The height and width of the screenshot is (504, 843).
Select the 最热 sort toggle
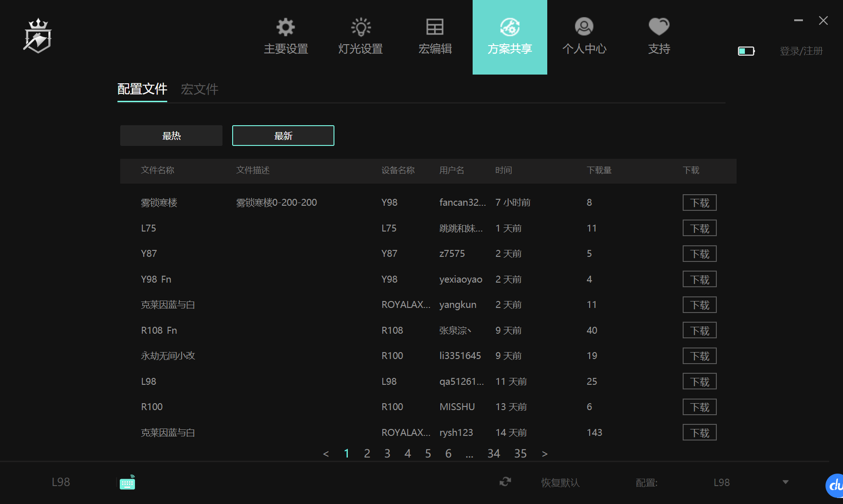171,136
